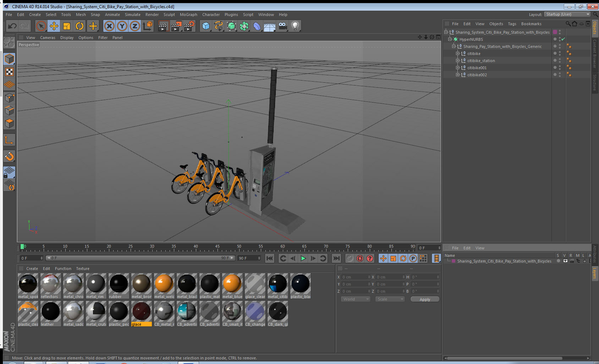The width and height of the screenshot is (599, 364).
Task: Go to start of animation
Action: click(270, 258)
